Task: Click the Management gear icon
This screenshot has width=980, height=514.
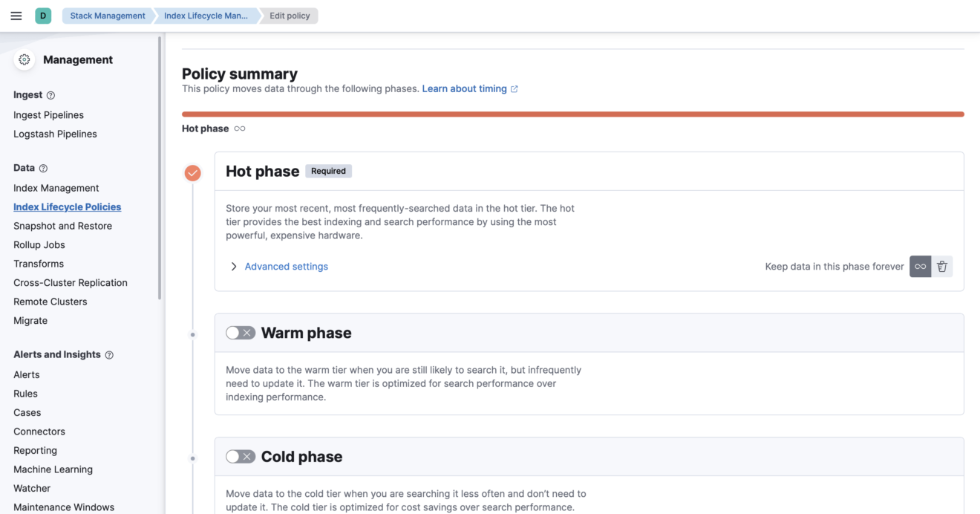Action: pyautogui.click(x=24, y=59)
